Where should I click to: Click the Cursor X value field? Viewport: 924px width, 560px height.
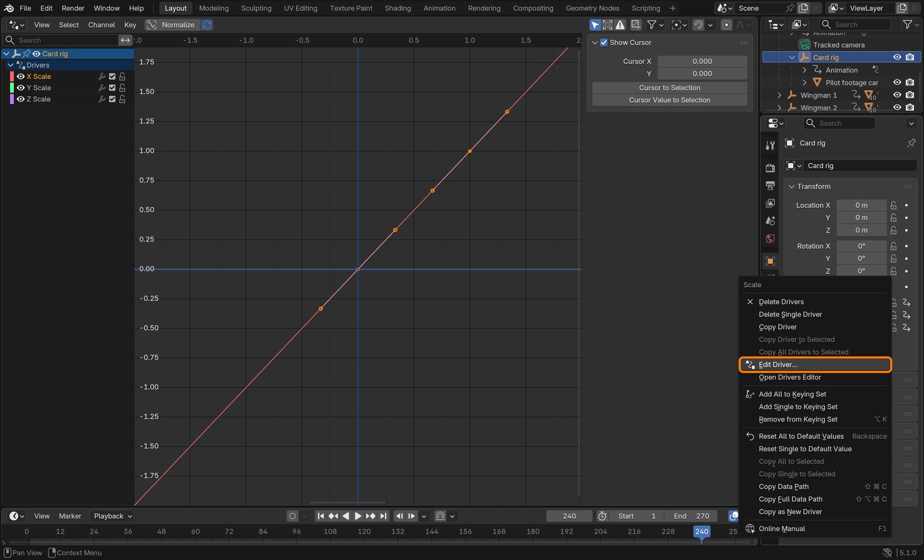click(702, 61)
